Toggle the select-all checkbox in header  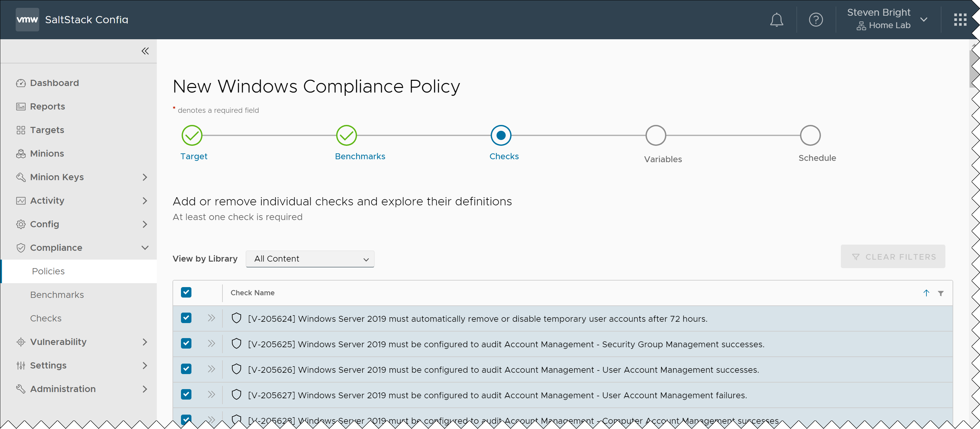(x=186, y=292)
